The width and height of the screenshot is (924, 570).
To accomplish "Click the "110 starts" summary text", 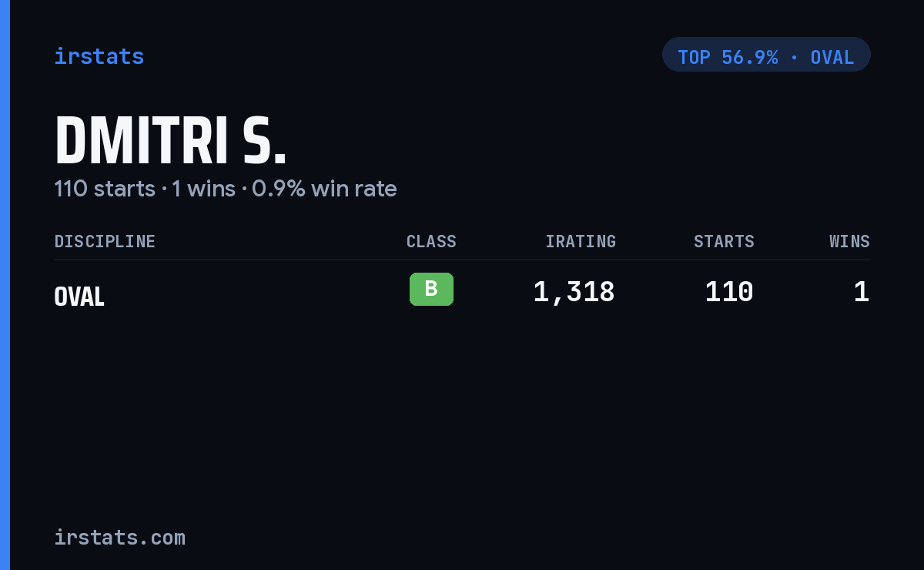I will pyautogui.click(x=105, y=189).
